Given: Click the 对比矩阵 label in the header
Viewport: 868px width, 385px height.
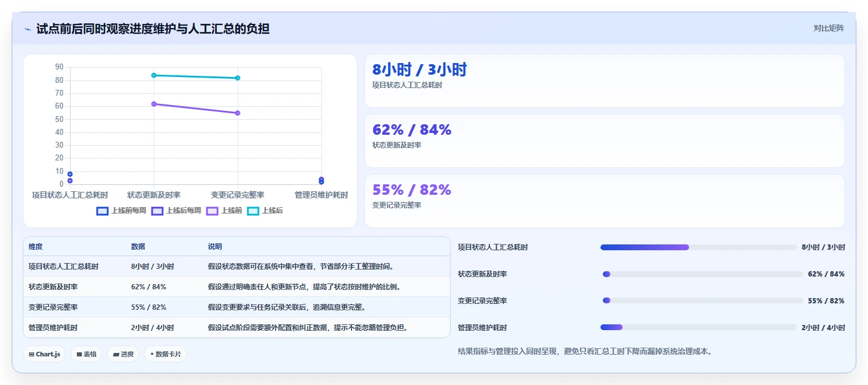Looking at the screenshot, I should [828, 28].
